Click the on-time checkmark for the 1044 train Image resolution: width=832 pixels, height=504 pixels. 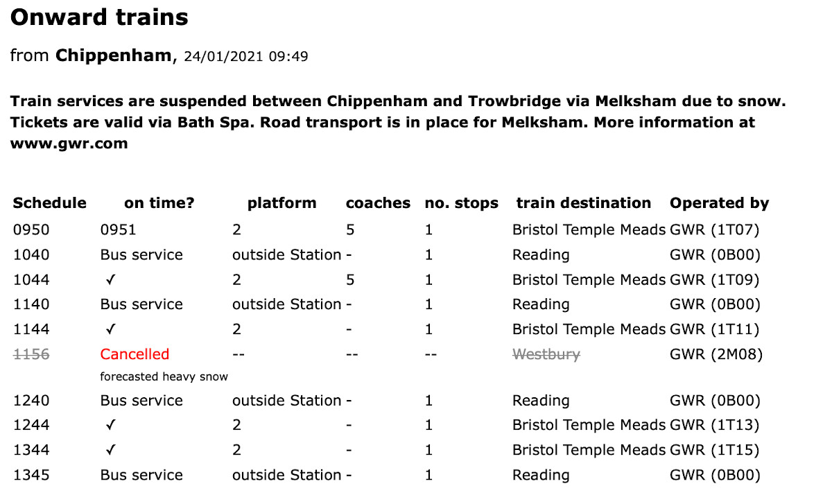pos(110,280)
